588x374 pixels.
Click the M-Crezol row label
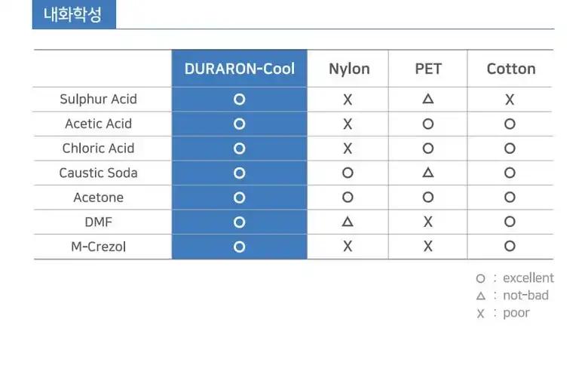pyautogui.click(x=98, y=247)
